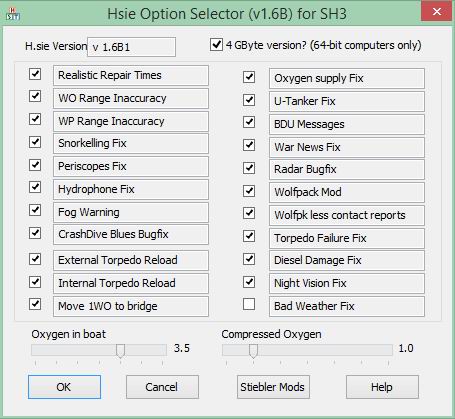Image resolution: width=455 pixels, height=419 pixels.
Task: Click the Wolfpack Mod label box
Action: point(347,192)
